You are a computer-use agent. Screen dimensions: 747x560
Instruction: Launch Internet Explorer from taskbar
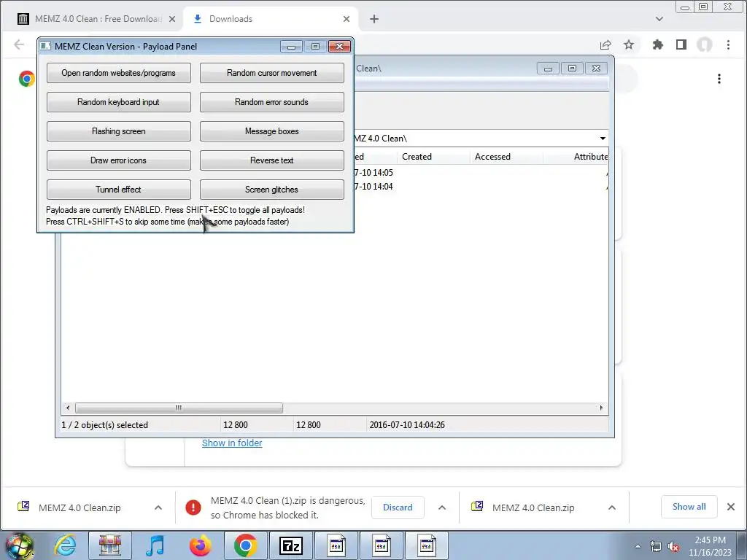pyautogui.click(x=65, y=545)
